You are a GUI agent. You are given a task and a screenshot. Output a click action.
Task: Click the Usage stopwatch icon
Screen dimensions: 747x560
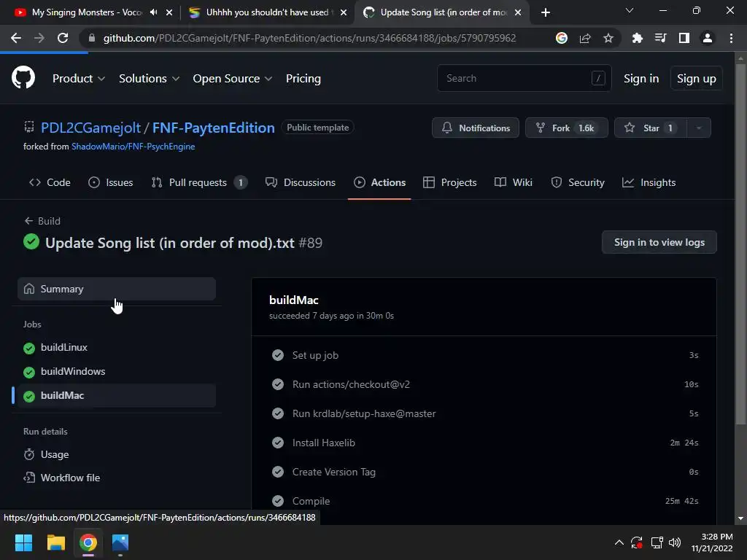pos(29,454)
